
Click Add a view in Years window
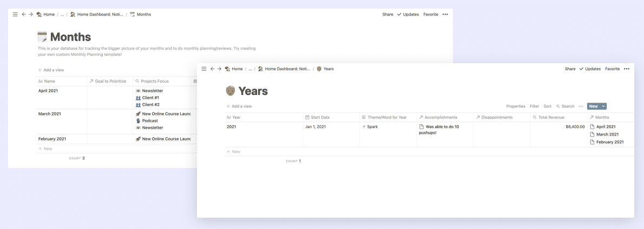click(239, 106)
